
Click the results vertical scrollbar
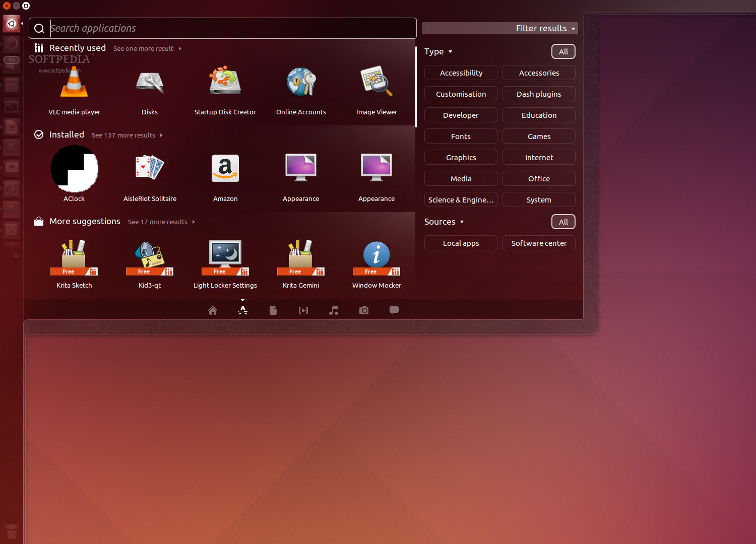[x=416, y=87]
